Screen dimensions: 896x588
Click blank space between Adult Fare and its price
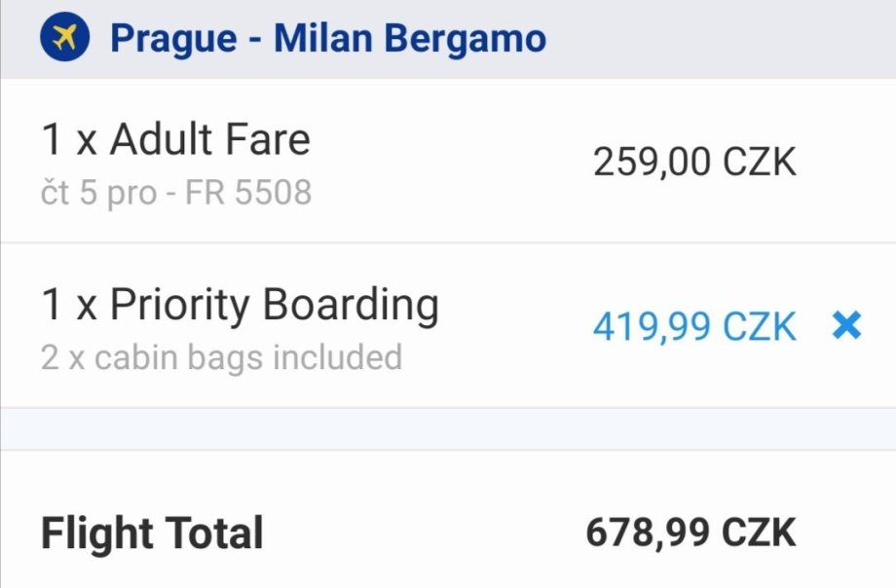click(448, 163)
